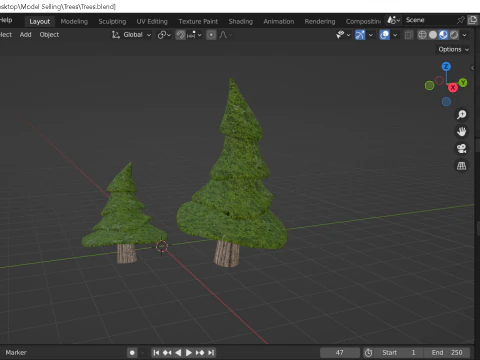This screenshot has width=480, height=360.
Task: Toggle auto keying record button
Action: click(132, 352)
